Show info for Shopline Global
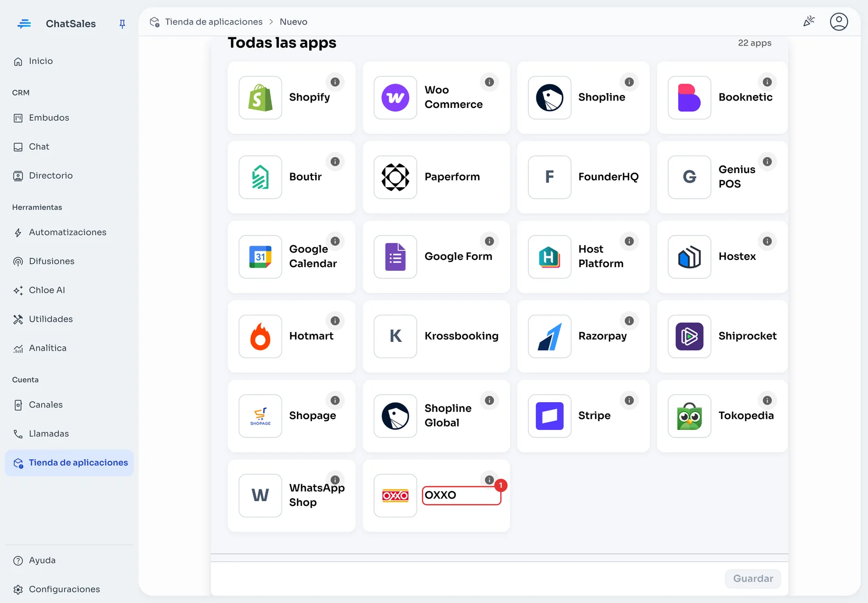868x603 pixels. click(x=489, y=401)
